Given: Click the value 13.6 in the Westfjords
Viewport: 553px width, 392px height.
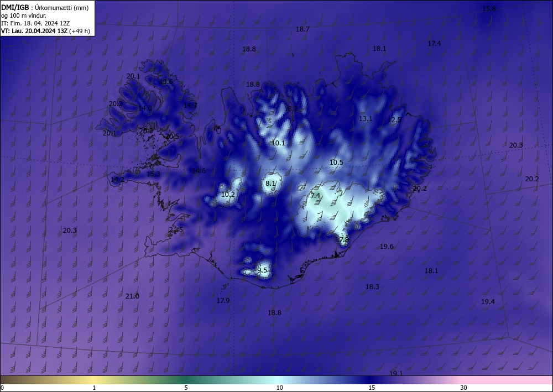Looking at the screenshot, I should coord(166,81).
